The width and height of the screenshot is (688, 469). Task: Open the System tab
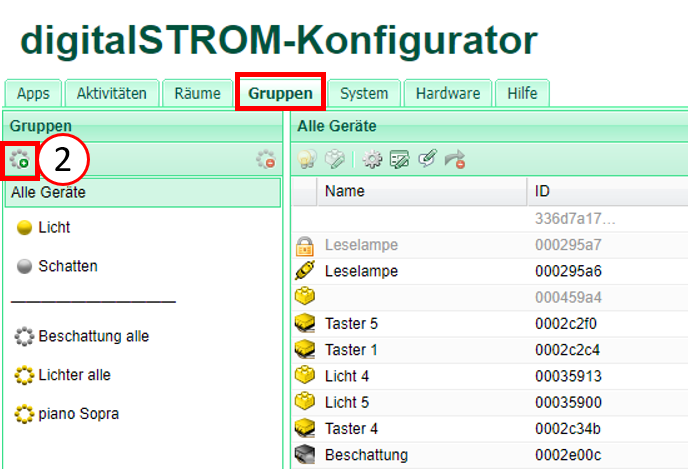click(x=364, y=93)
